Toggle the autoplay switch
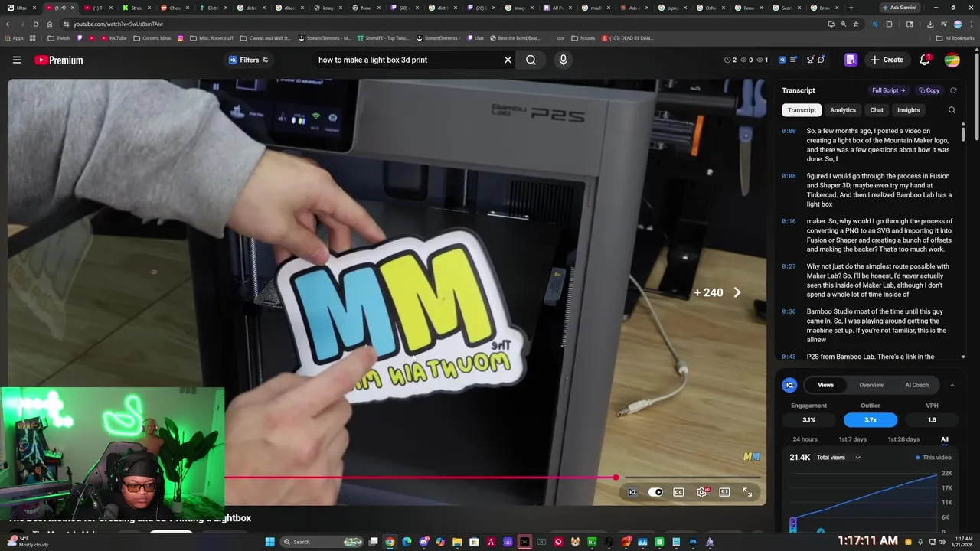Screen dimensions: 980x551 tap(655, 492)
